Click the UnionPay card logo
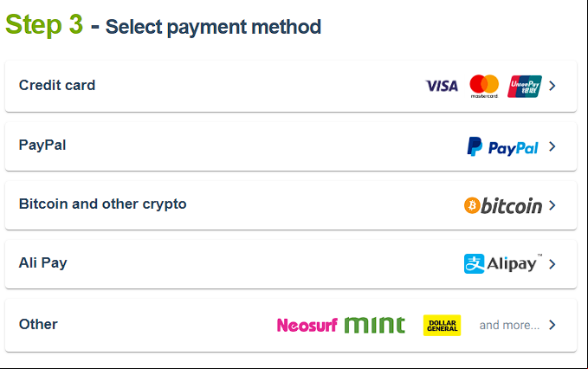This screenshot has width=588, height=369. pyautogui.click(x=525, y=87)
